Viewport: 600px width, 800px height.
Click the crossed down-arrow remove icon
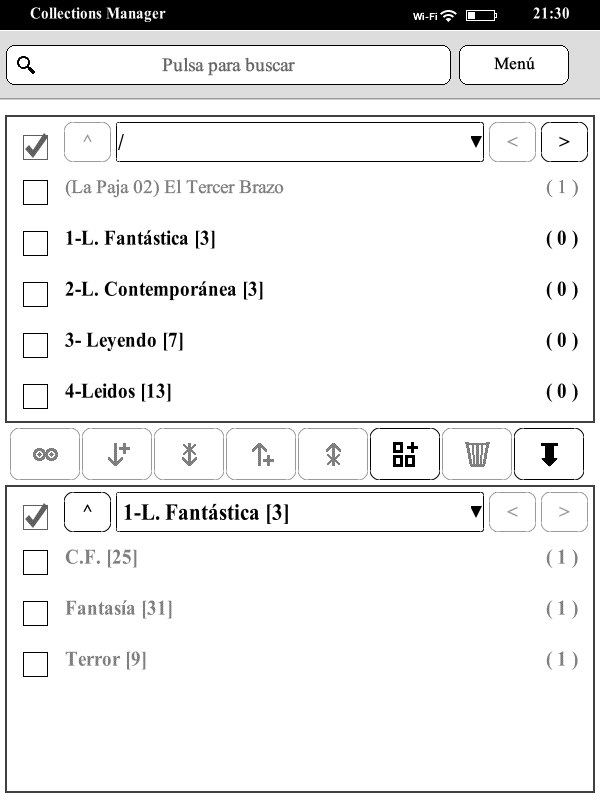pos(189,455)
